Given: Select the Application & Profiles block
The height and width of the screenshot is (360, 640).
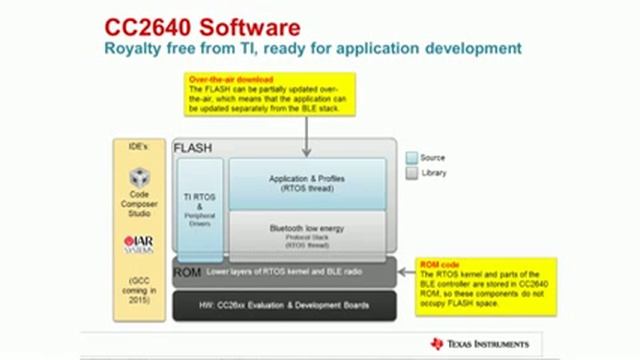Looking at the screenshot, I should (307, 184).
